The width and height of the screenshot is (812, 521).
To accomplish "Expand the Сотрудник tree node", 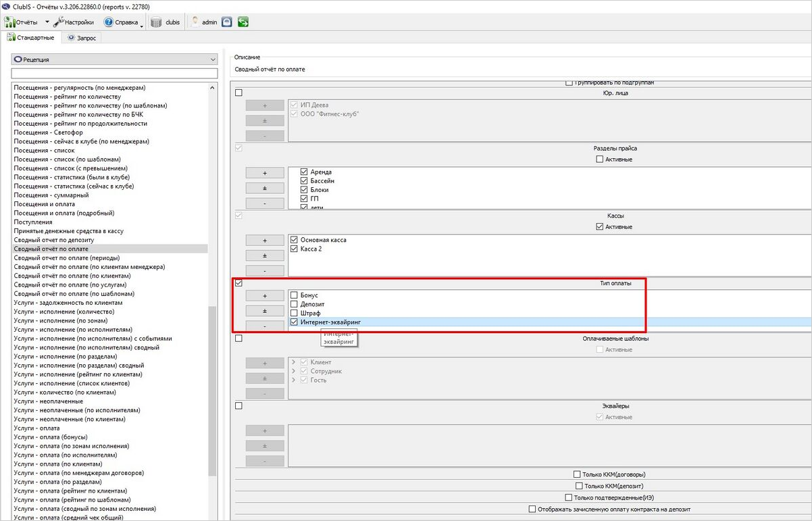I will (294, 371).
